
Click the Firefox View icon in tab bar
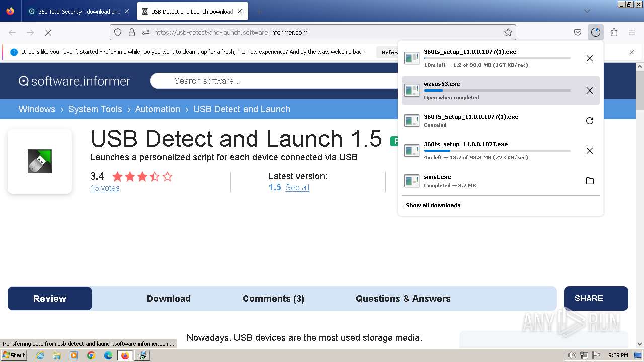point(10,11)
